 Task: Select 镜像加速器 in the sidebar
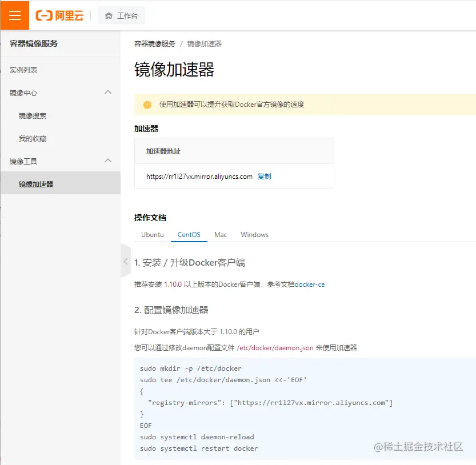coord(61,183)
